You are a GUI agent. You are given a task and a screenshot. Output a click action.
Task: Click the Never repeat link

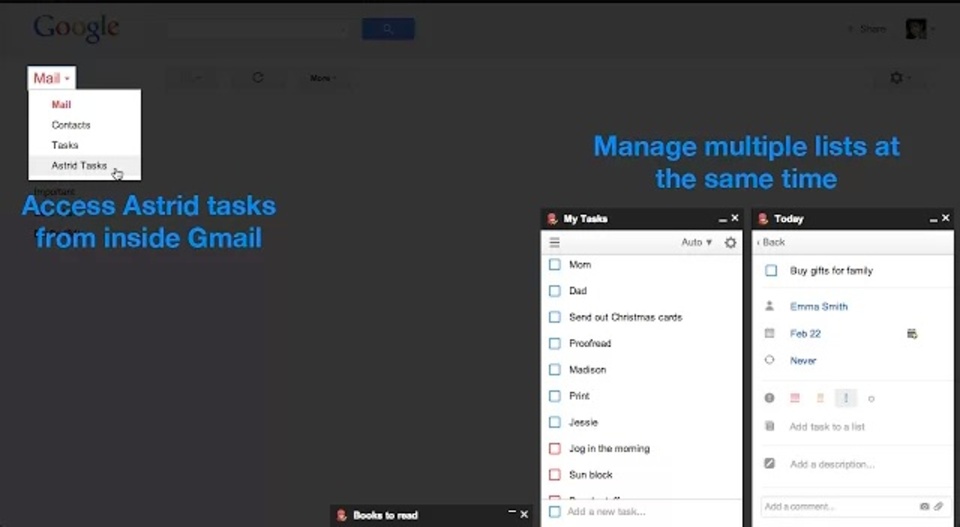[x=803, y=361]
